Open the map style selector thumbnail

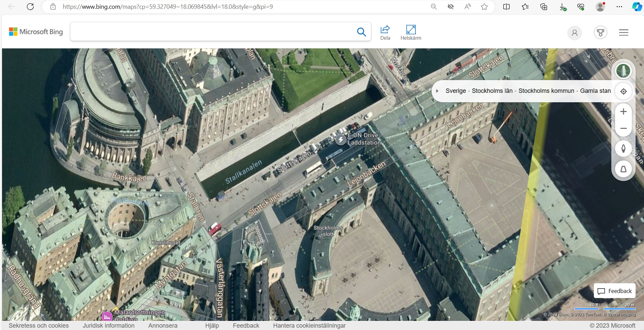coord(623,71)
